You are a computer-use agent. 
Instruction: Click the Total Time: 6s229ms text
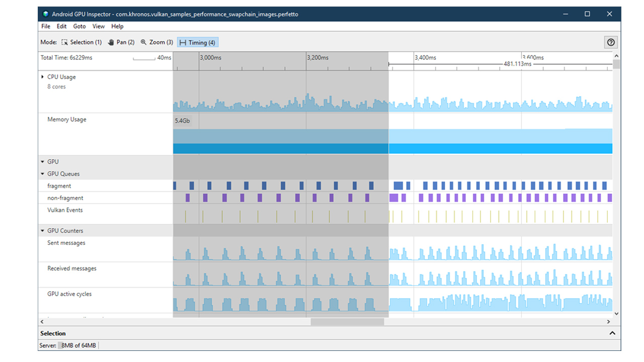pos(66,58)
